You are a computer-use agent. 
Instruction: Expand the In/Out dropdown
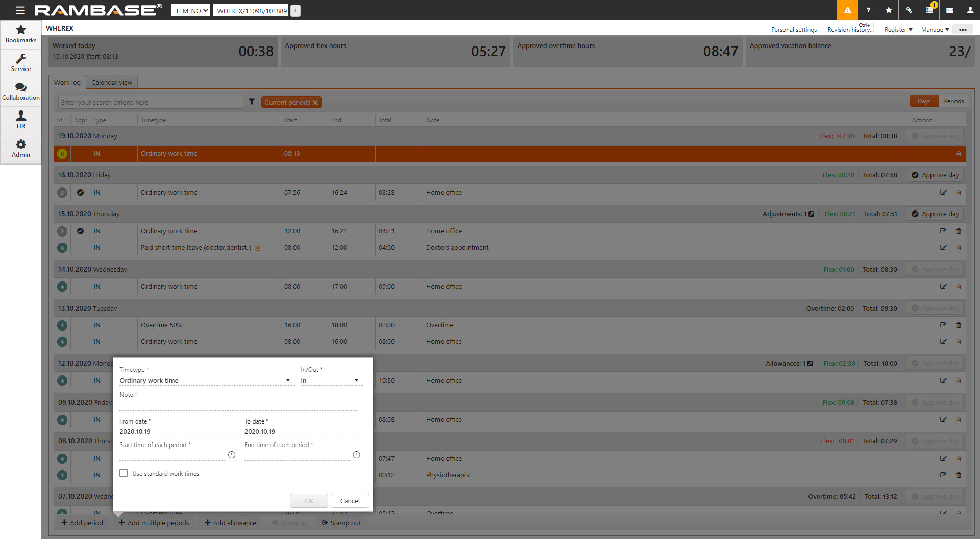[x=356, y=380]
